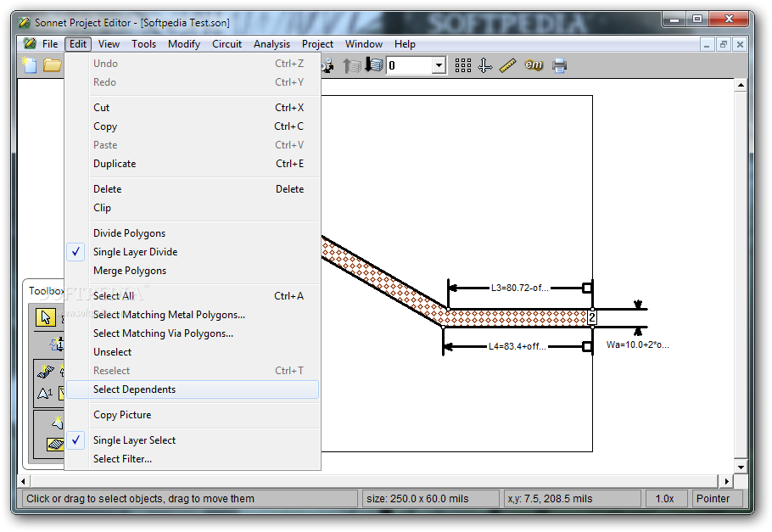Click horizontal scrollbar right arrow
772x532 pixels.
727,481
